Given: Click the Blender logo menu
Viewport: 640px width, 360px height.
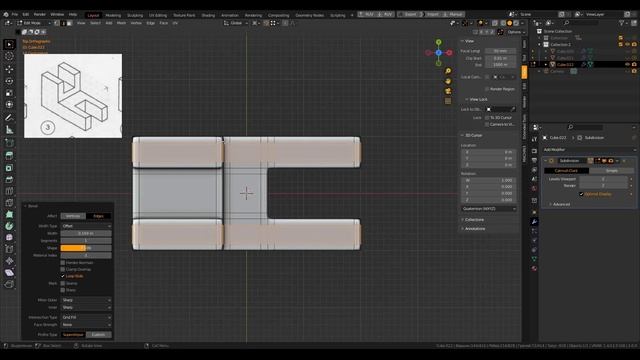Looking at the screenshot, I should tap(6, 14).
